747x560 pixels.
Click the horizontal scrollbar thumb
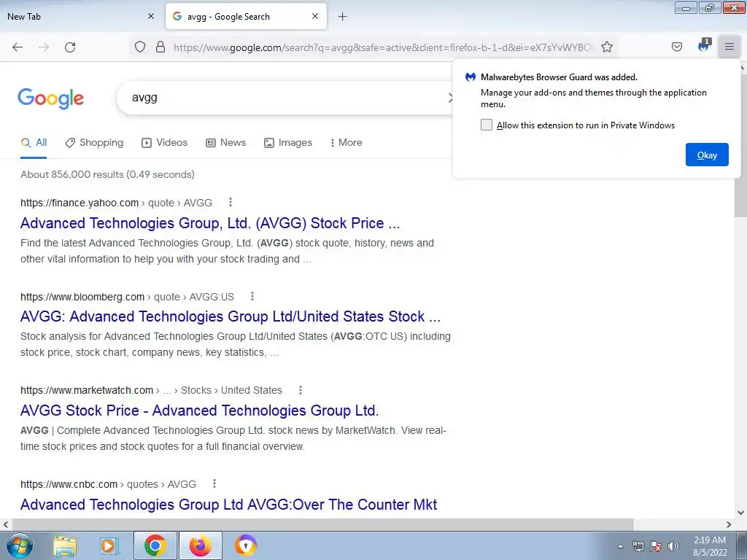click(x=322, y=524)
